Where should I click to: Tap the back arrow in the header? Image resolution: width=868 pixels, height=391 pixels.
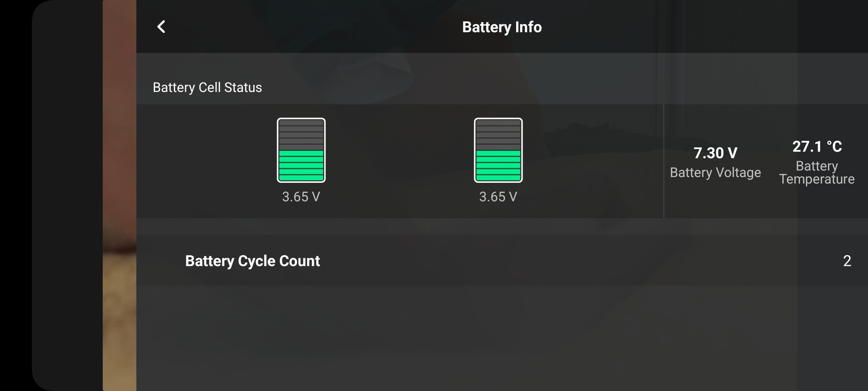pyautogui.click(x=161, y=27)
